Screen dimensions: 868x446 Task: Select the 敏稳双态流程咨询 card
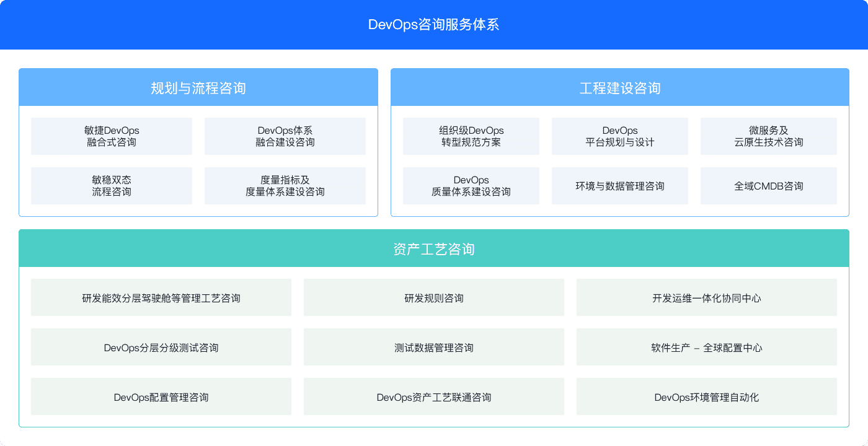pyautogui.click(x=112, y=185)
